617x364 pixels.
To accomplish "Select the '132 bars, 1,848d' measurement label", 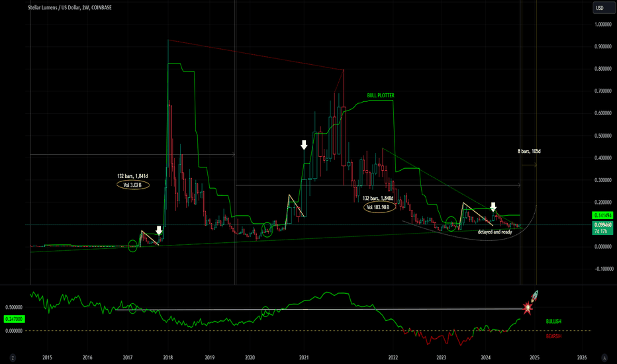I will coord(378,199).
